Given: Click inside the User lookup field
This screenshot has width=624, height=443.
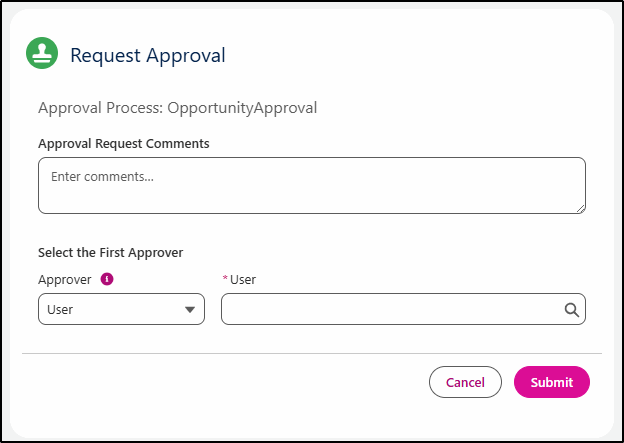Looking at the screenshot, I should point(390,310).
